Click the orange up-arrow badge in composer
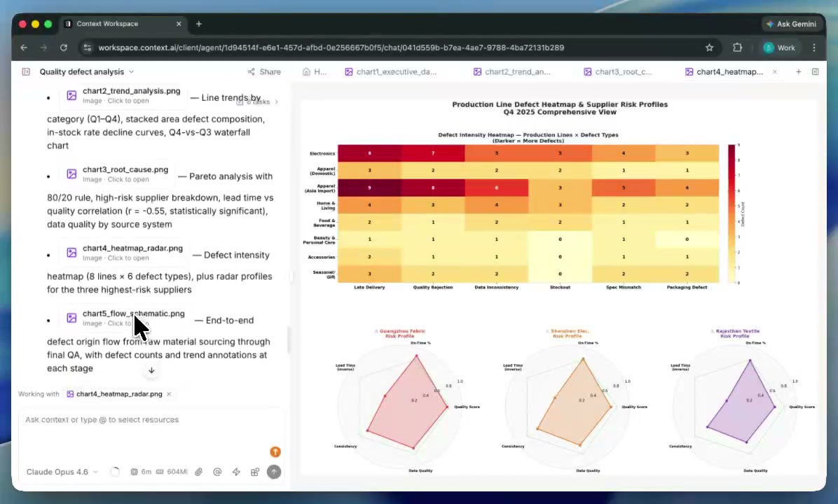The width and height of the screenshot is (838, 504). [x=275, y=452]
